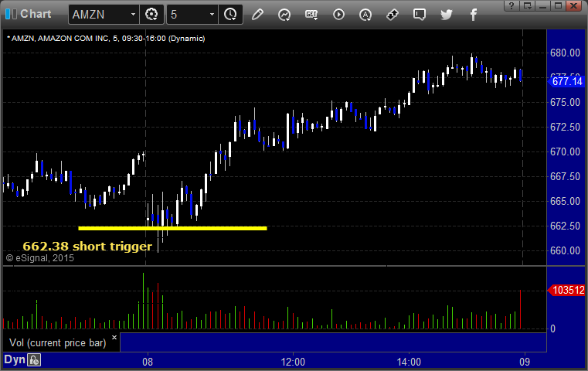Click the Dyn label in the time bar
The height and width of the screenshot is (371, 588).
coord(15,359)
